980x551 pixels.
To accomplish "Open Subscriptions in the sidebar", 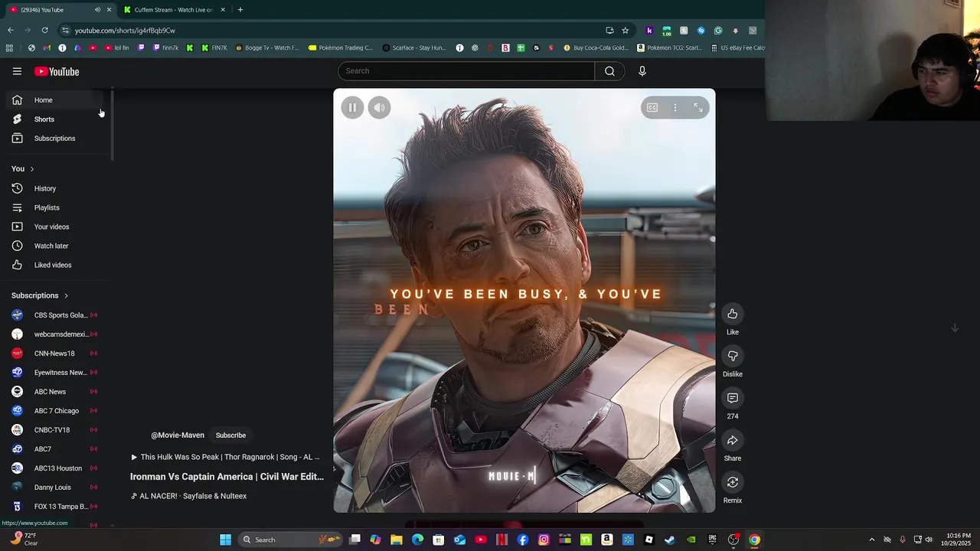I will pyautogui.click(x=55, y=139).
